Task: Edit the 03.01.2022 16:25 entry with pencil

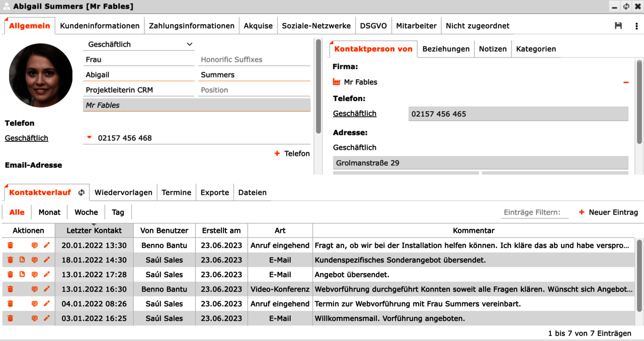Action: (47, 318)
